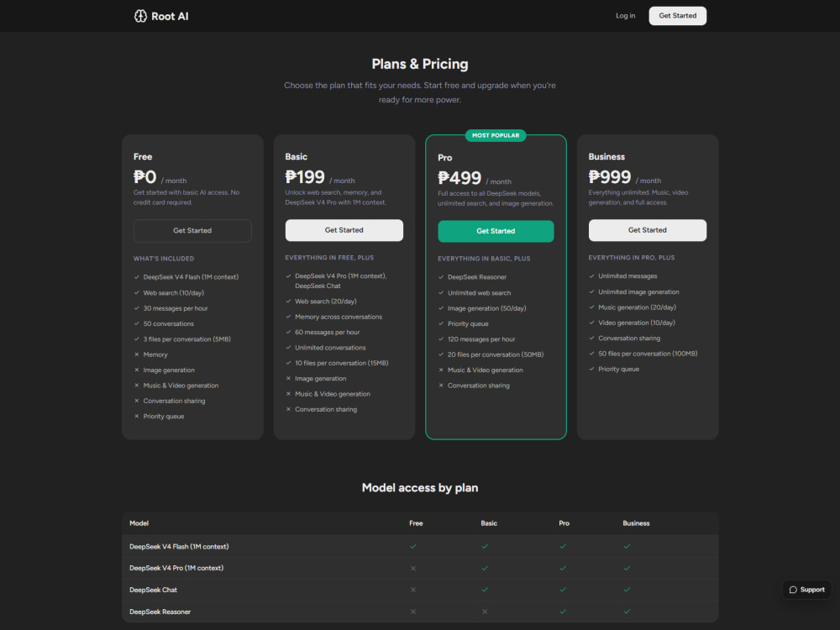Click 20 files per conversation (50MB) text
The image size is (840, 630).
coord(496,354)
